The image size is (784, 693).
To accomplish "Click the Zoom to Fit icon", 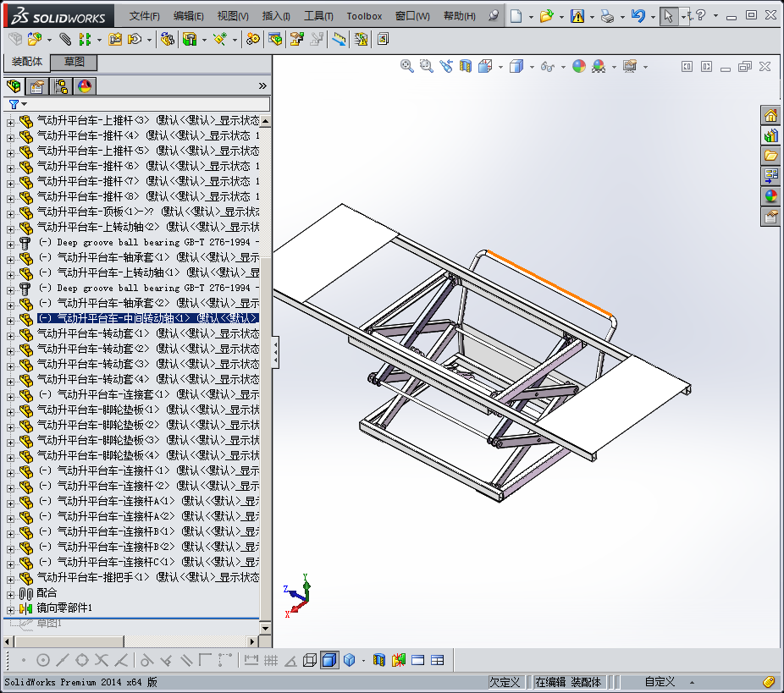I will pos(407,66).
